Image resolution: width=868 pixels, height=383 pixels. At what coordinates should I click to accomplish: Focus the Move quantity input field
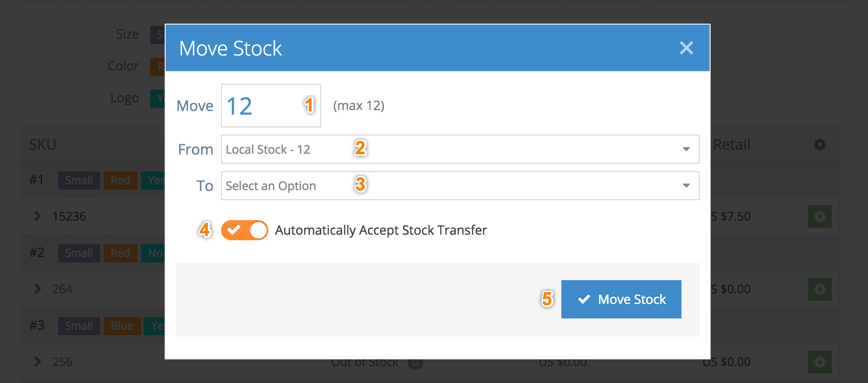click(271, 106)
